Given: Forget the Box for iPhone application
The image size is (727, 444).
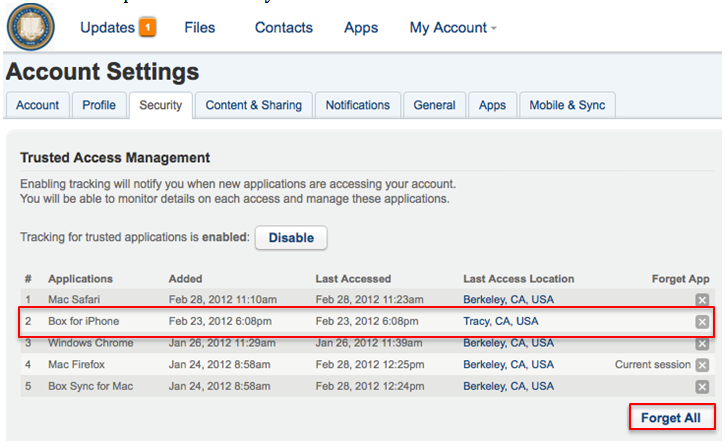Looking at the screenshot, I should 702,322.
